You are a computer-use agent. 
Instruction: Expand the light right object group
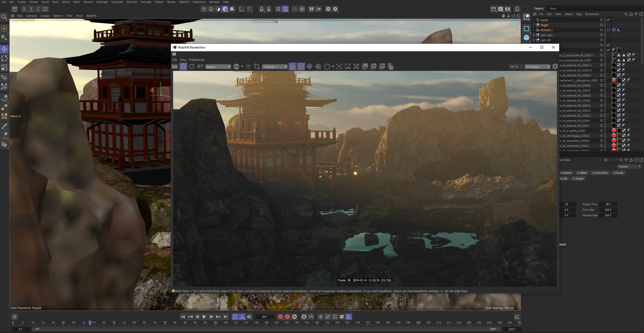pos(534,35)
